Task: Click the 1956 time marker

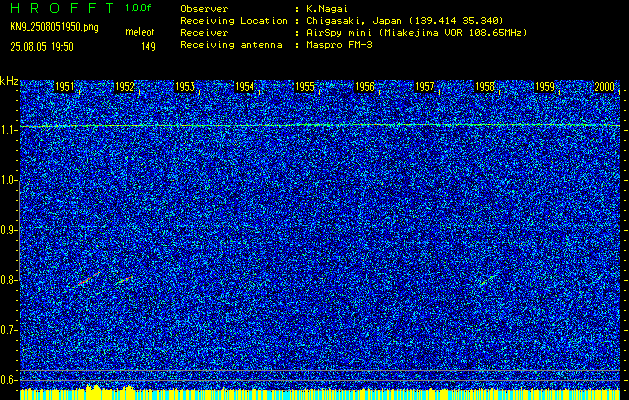Action: (x=365, y=87)
